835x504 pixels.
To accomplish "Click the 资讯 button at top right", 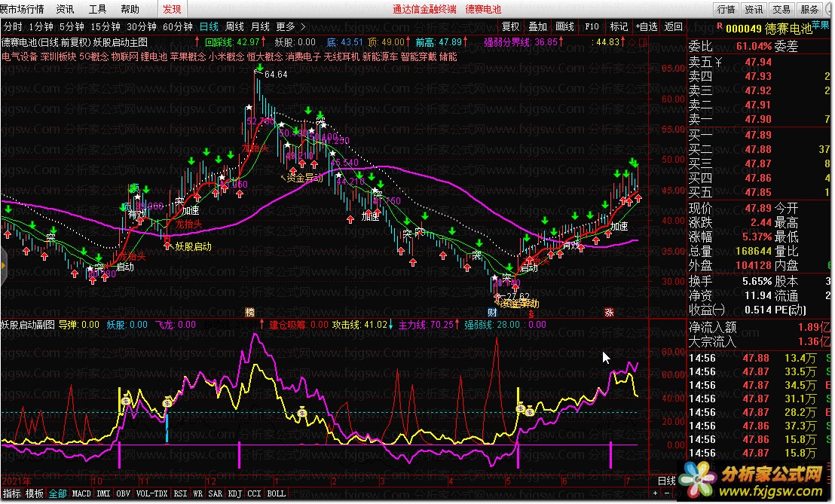I will [754, 9].
